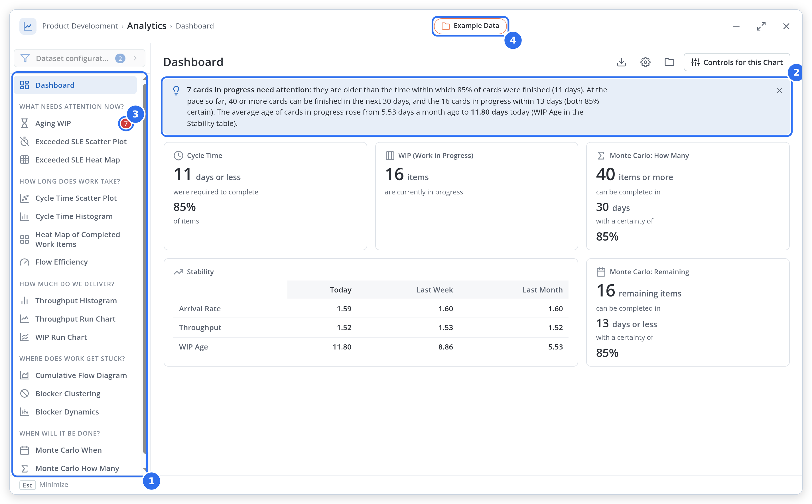
Task: Click the crossed stopwatch icon beside Exceeded SLE Scatter Plot
Action: tap(24, 142)
